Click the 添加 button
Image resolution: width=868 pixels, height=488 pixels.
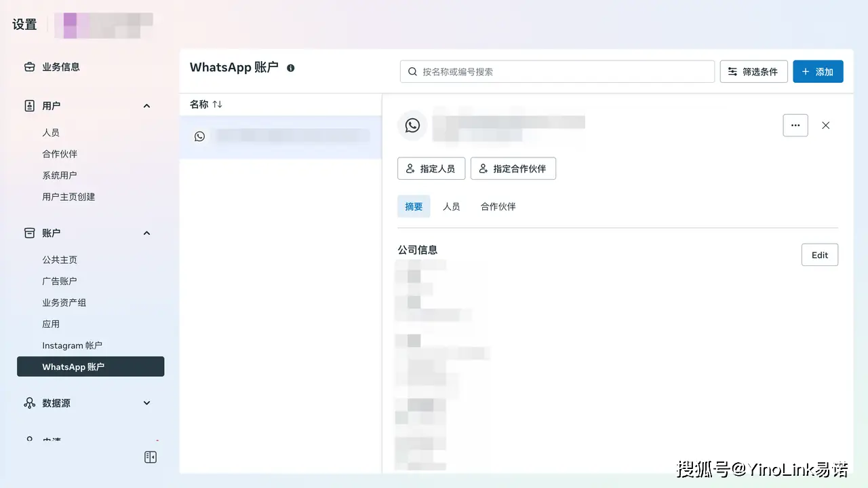(x=817, y=72)
